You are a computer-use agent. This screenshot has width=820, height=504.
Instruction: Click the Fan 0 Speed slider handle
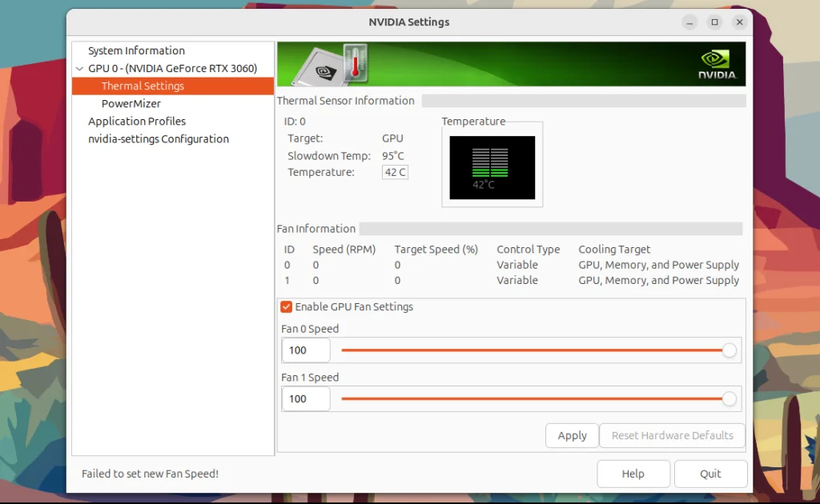[729, 350]
